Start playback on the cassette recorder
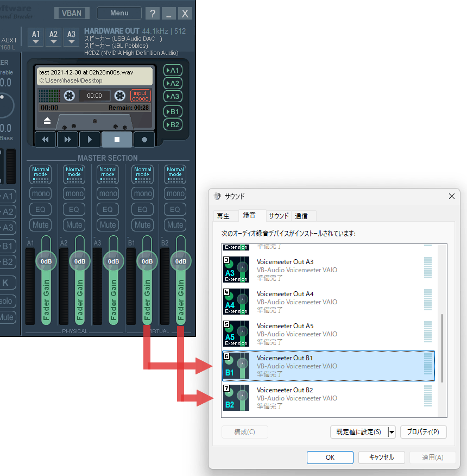Image resolution: width=467 pixels, height=476 pixels. pos(90,140)
